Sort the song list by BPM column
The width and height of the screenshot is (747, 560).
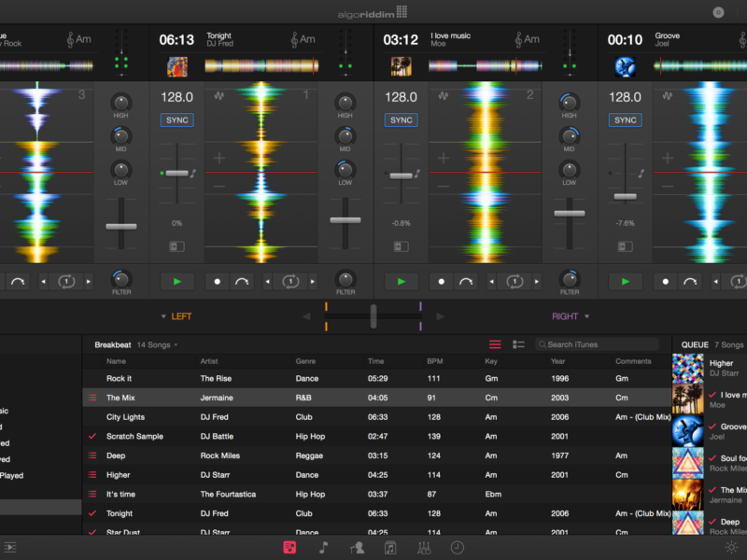434,361
